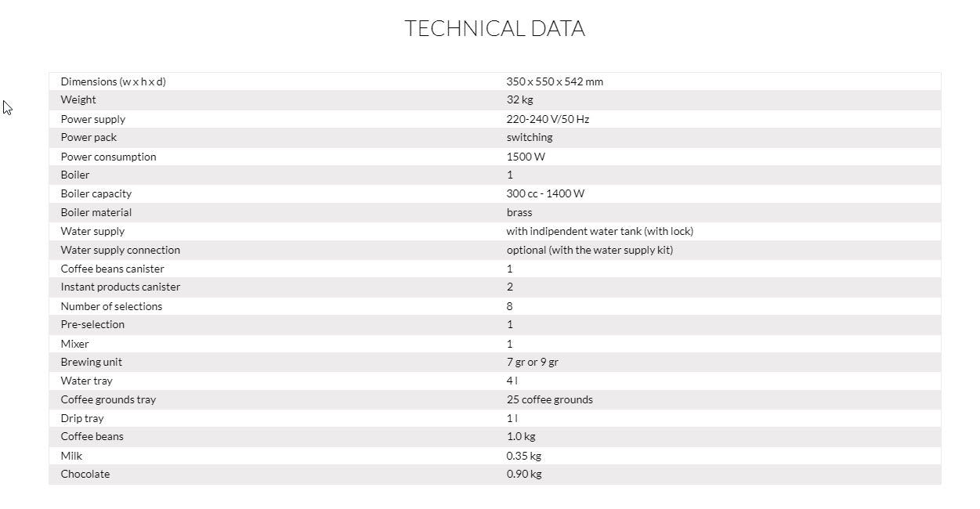
Task: Select the 0.35 kg Milk value
Action: click(523, 456)
